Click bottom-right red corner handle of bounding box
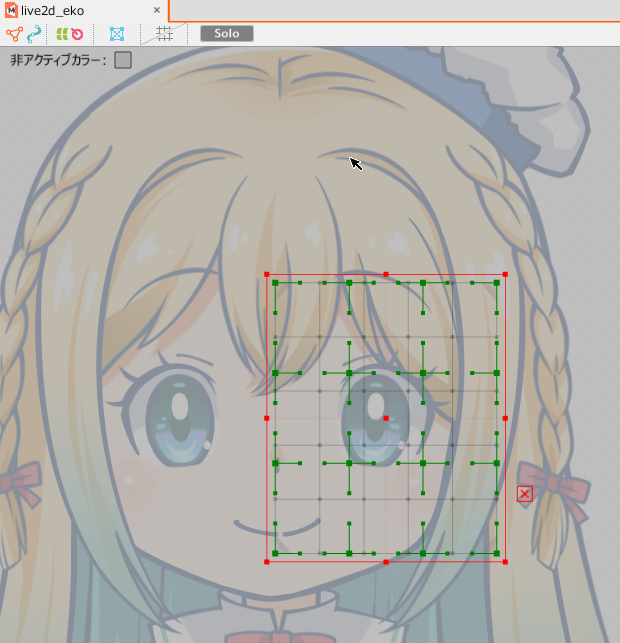 tap(505, 562)
